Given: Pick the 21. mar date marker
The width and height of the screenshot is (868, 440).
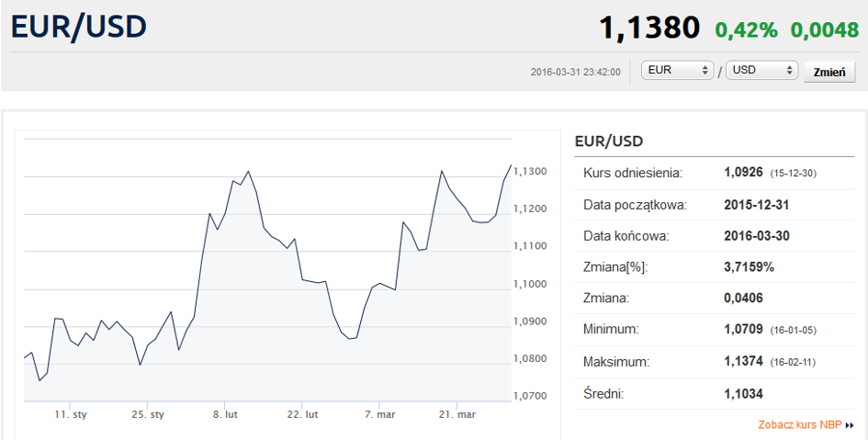Looking at the screenshot, I should pos(458,415).
